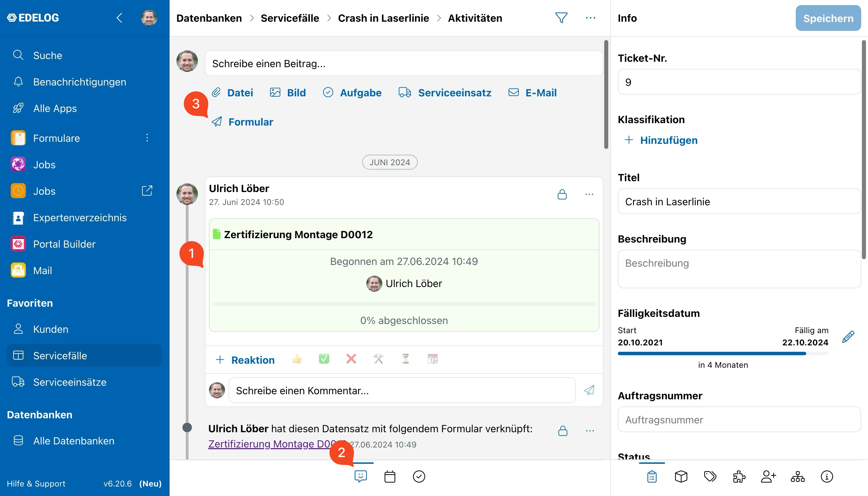Open the header three-dots menu next to filter
This screenshot has height=496, width=868.
(x=590, y=18)
